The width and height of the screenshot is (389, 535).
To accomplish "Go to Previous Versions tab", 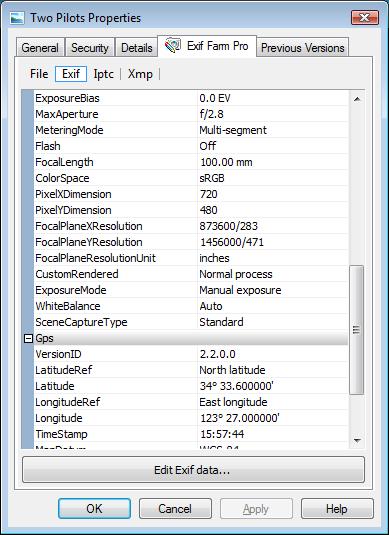I will tap(302, 48).
